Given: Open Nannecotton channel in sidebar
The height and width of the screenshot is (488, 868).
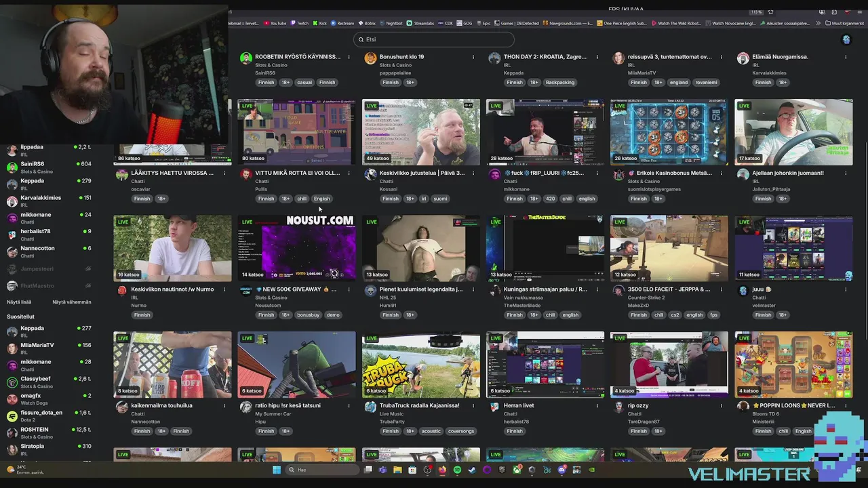Looking at the screenshot, I should (49, 251).
